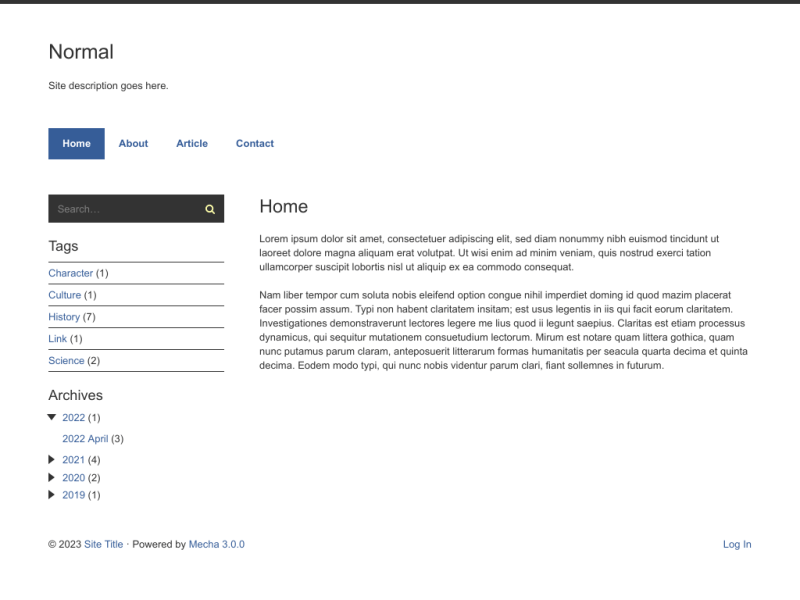The width and height of the screenshot is (800, 600).
Task: Open the Character tag
Action: point(71,273)
